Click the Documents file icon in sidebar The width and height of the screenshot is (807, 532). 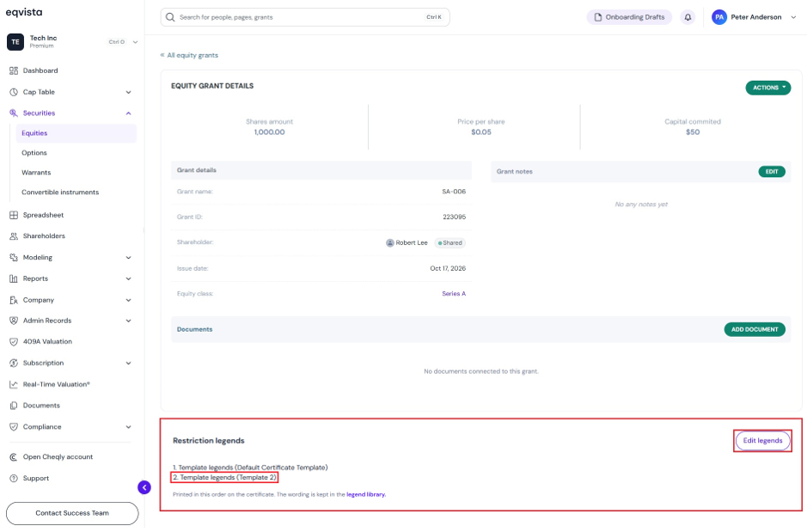(x=14, y=407)
